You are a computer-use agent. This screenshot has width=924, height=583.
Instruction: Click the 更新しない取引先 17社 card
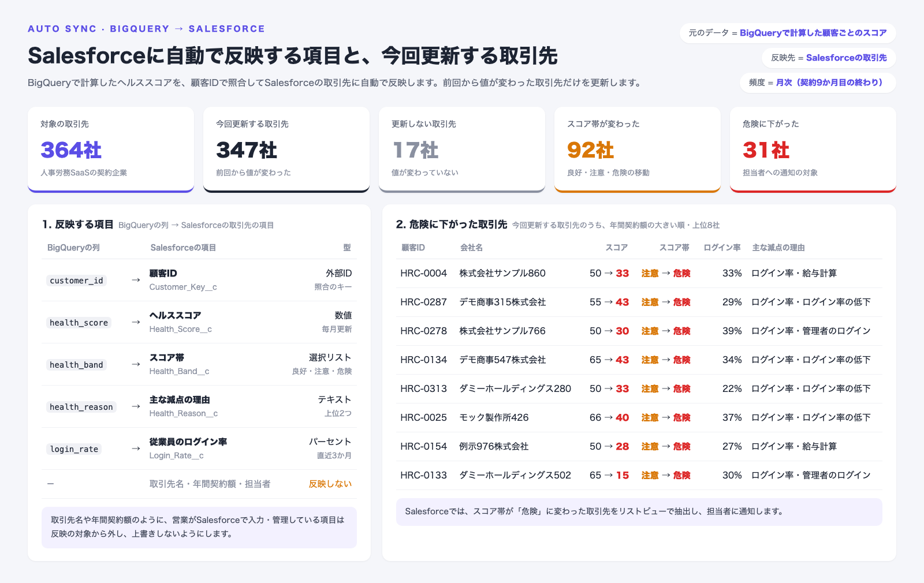pyautogui.click(x=462, y=150)
